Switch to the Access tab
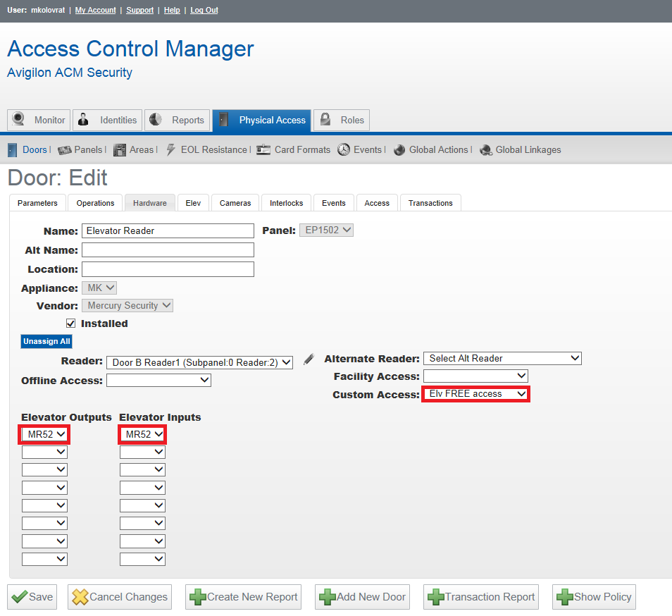This screenshot has width=672, height=616. [377, 203]
